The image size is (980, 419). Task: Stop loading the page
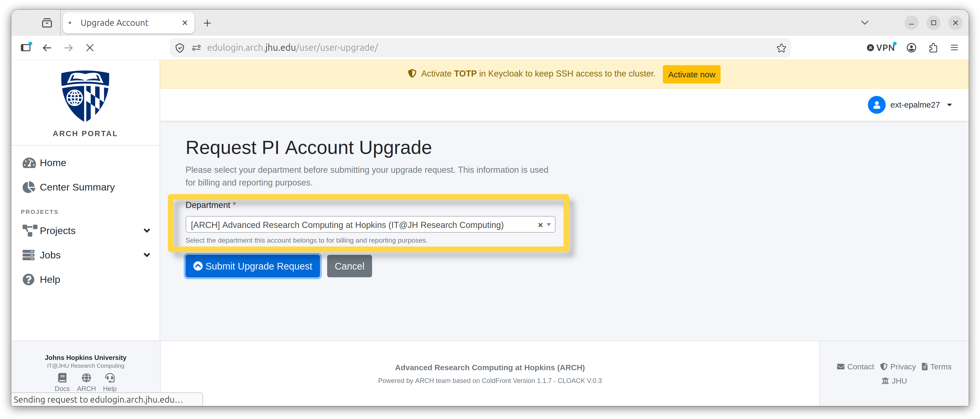click(90, 47)
